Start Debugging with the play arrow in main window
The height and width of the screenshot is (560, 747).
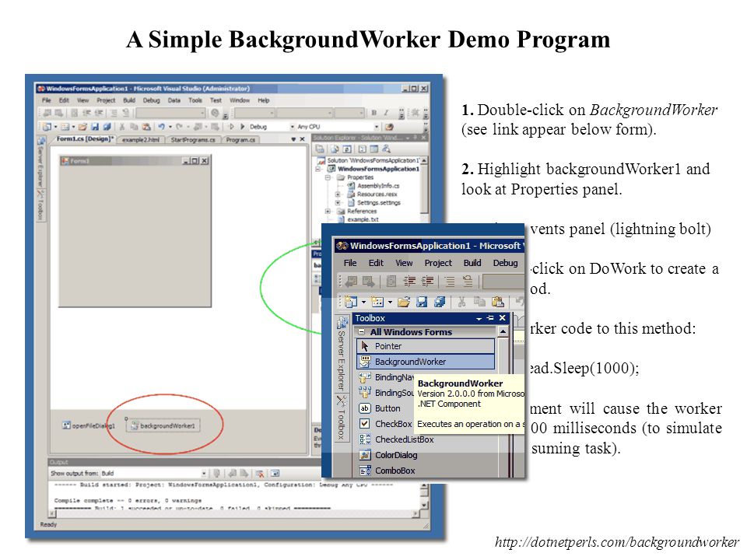tap(243, 127)
